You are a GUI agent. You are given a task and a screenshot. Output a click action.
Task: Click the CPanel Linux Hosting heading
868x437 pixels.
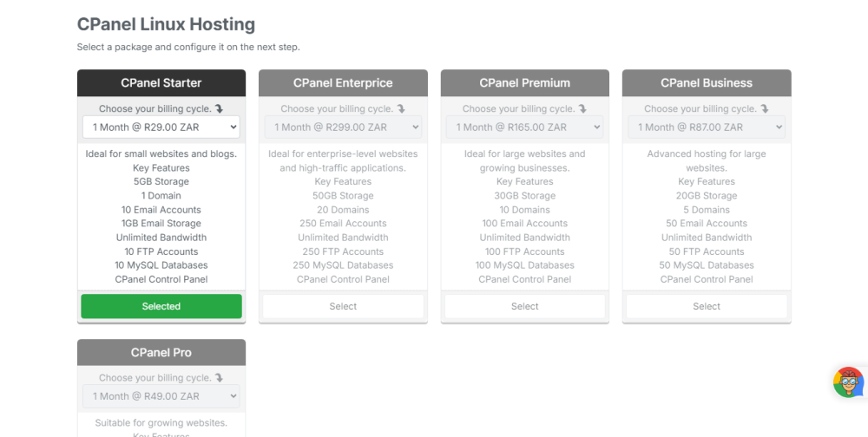[x=166, y=24]
